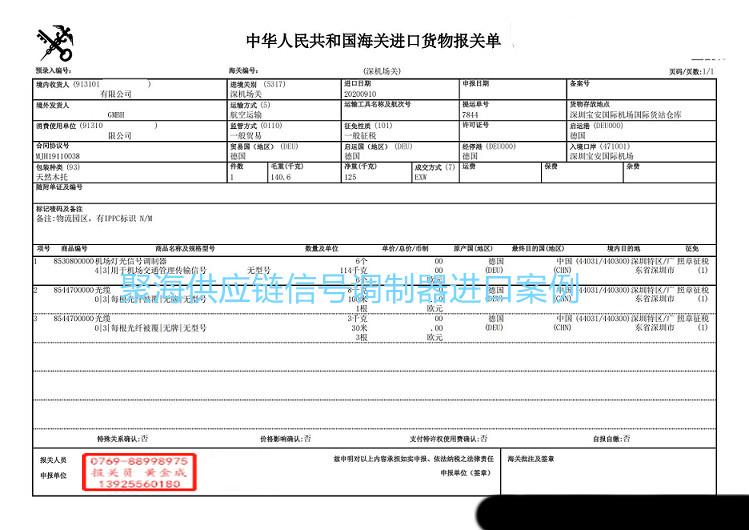Click the 商品名称及规格型号 column header

pyautogui.click(x=185, y=249)
